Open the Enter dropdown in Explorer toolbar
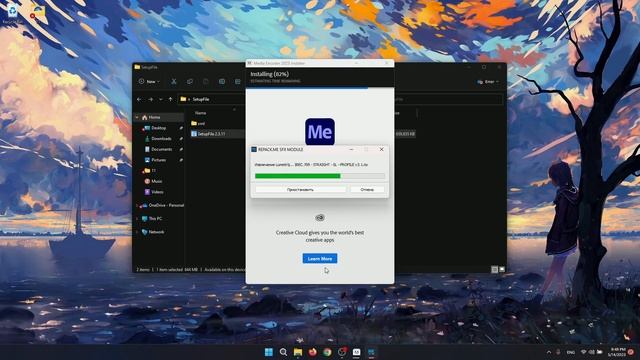 click(488, 82)
